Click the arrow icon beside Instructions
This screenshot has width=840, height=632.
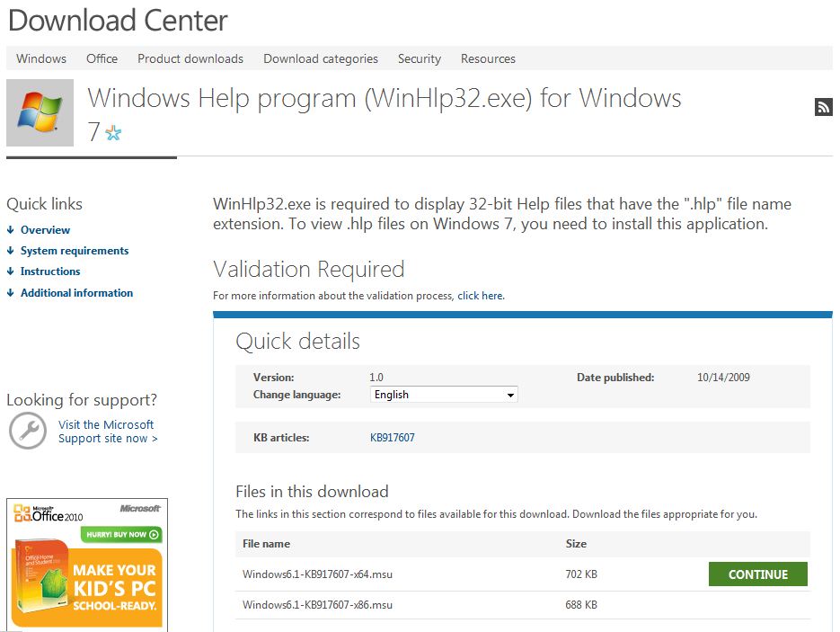(10, 271)
